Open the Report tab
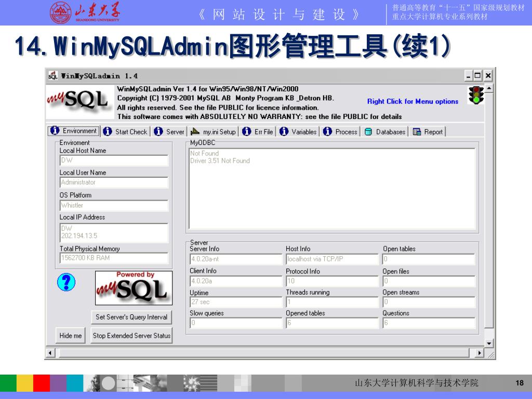This screenshot has width=532, height=399. pyautogui.click(x=428, y=131)
